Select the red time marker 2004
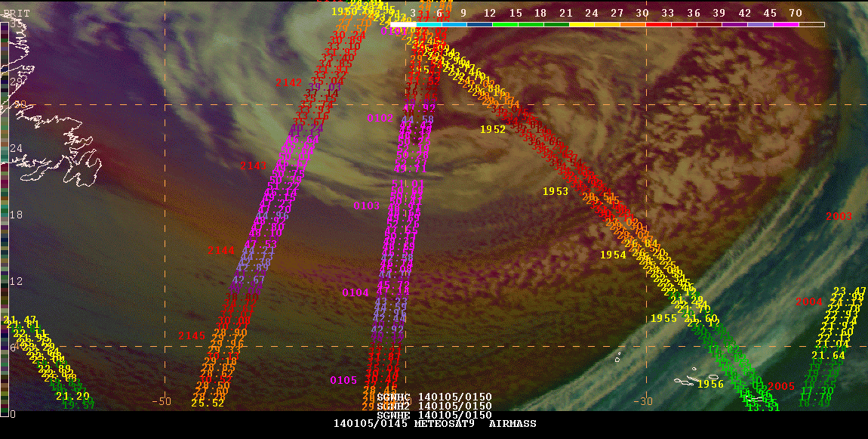The height and width of the screenshot is (439, 868). coord(809,302)
